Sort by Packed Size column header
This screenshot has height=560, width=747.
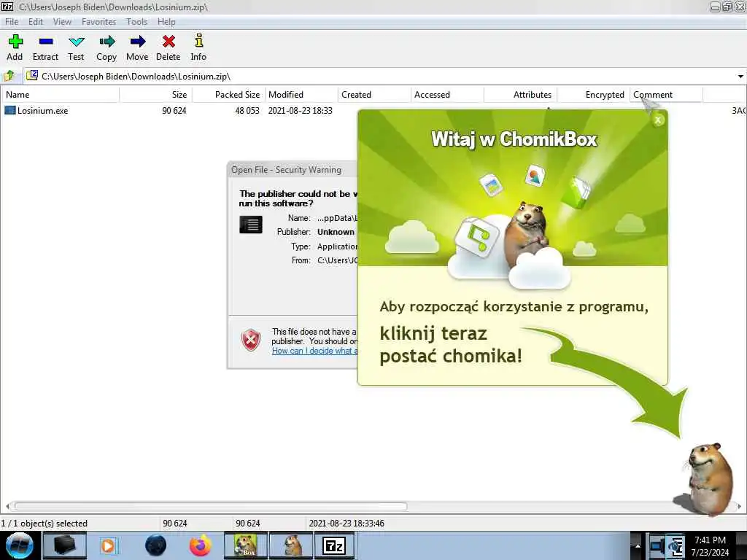(x=228, y=94)
